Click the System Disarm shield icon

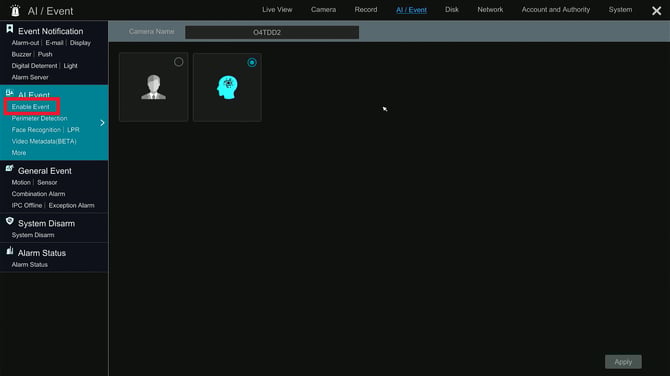click(9, 221)
